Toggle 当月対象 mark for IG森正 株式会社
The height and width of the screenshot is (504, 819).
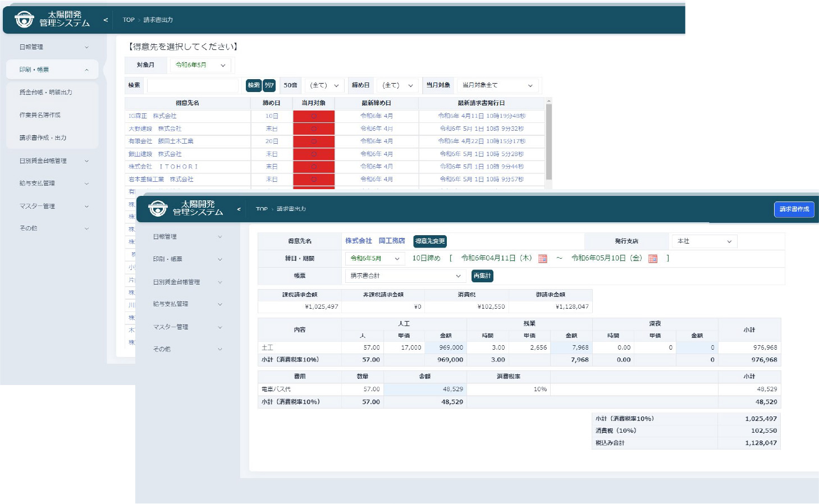(x=313, y=116)
